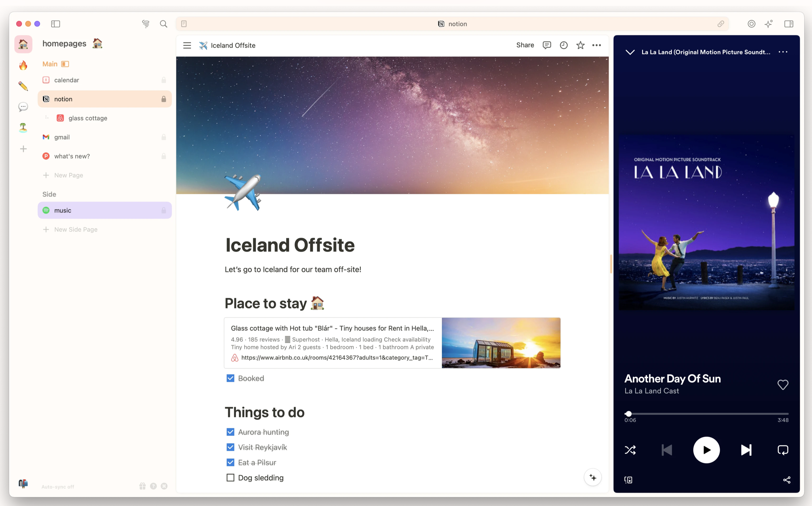This screenshot has height=506, width=812.
Task: Uncheck the Booked checkbox
Action: [x=230, y=378]
